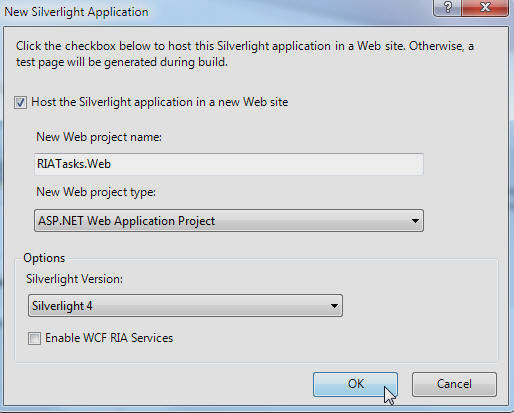Click the Enable WCF RIA Services label
This screenshot has height=413, width=514.
[109, 338]
